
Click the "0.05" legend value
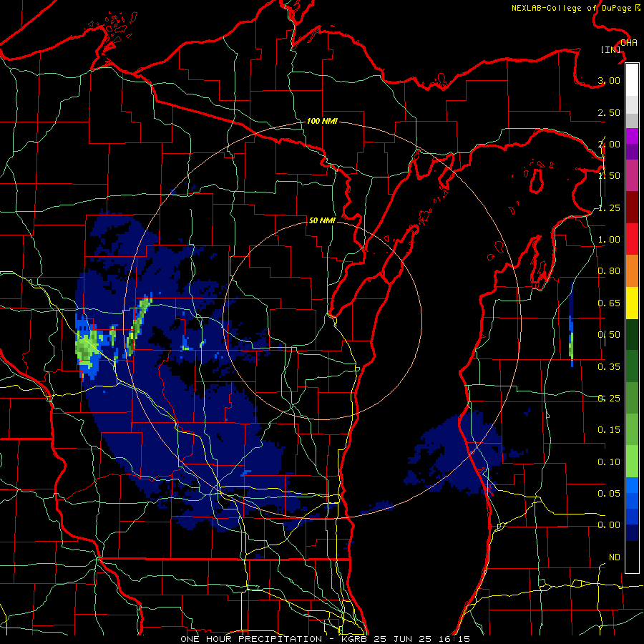pyautogui.click(x=609, y=493)
